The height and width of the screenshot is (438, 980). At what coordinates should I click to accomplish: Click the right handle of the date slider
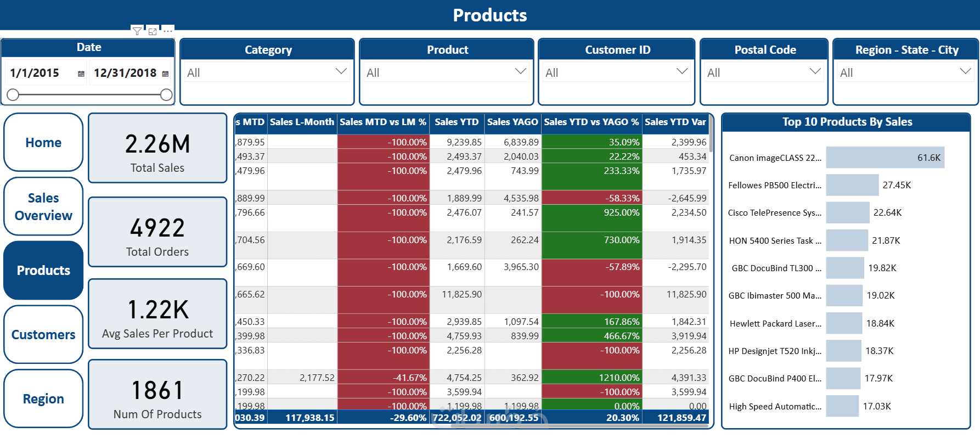pyautogui.click(x=166, y=95)
